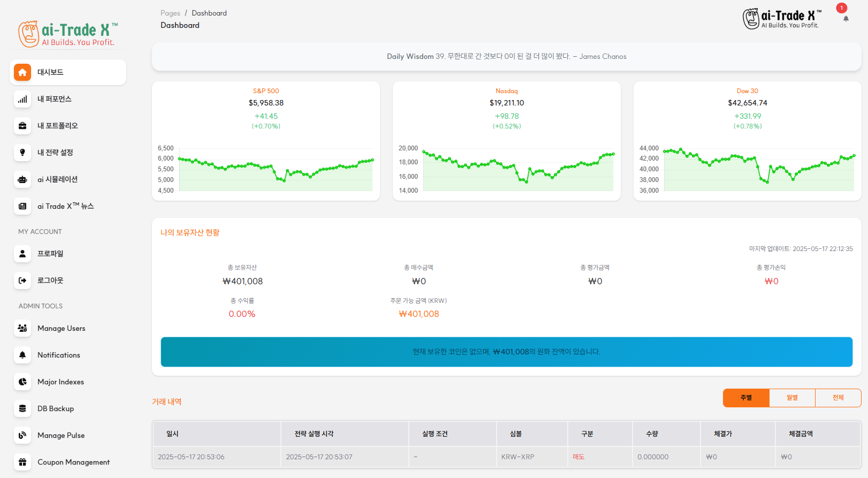Click the S&P 500 chart card
Image resolution: width=868 pixels, height=478 pixels.
[x=266, y=141]
